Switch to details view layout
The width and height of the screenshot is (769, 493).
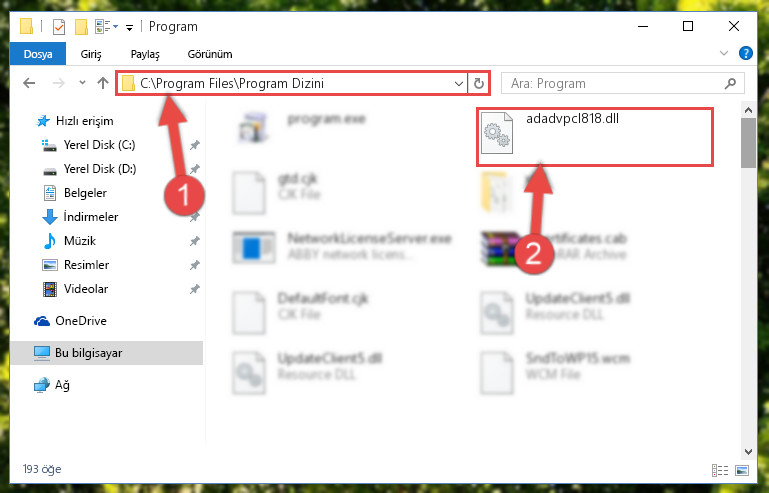point(719,470)
